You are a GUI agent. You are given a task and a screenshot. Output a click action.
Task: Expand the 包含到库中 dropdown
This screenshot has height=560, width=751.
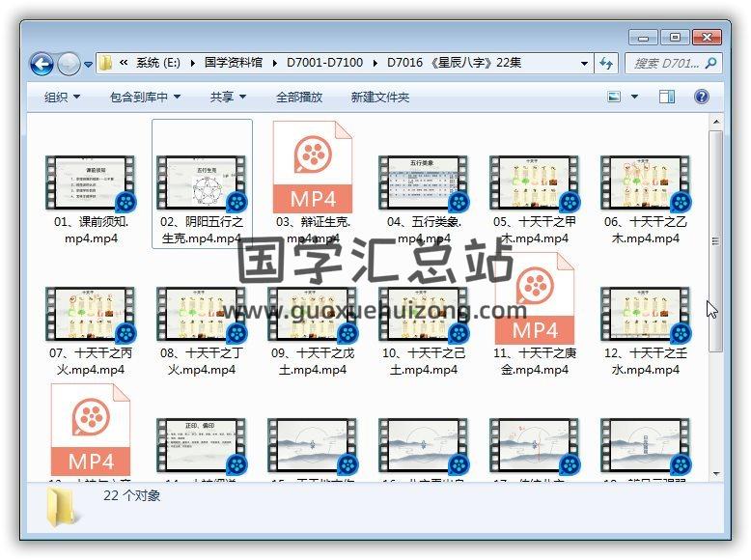pyautogui.click(x=145, y=97)
